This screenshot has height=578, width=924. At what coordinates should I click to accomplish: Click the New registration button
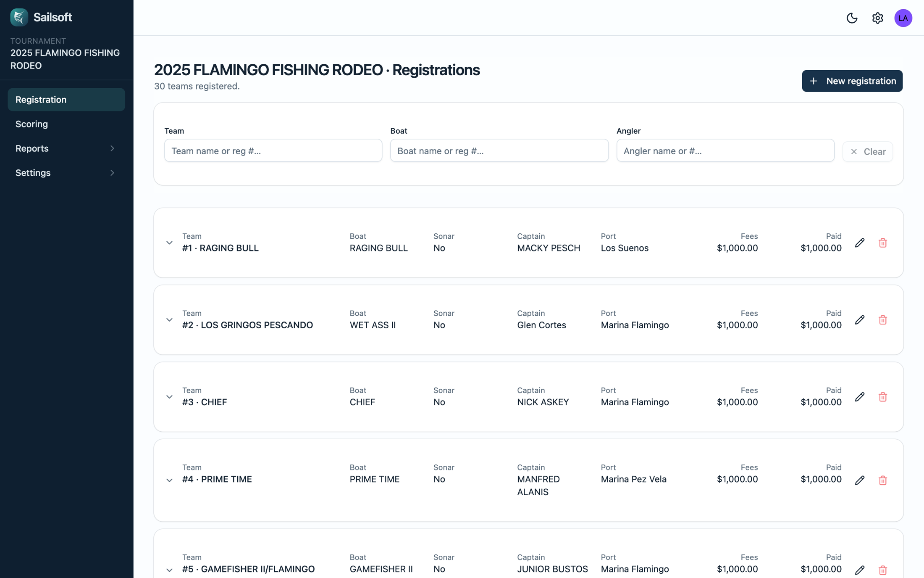[852, 81]
